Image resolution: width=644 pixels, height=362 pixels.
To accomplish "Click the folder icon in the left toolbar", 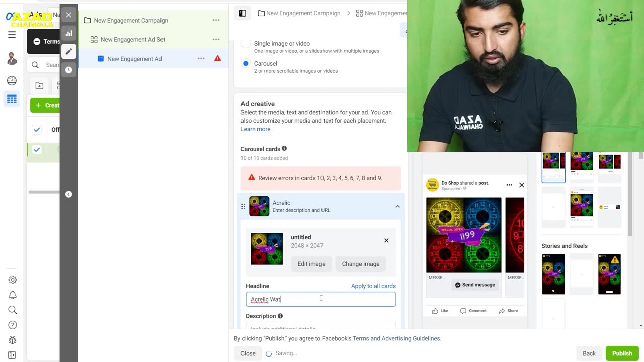I will (x=39, y=86).
